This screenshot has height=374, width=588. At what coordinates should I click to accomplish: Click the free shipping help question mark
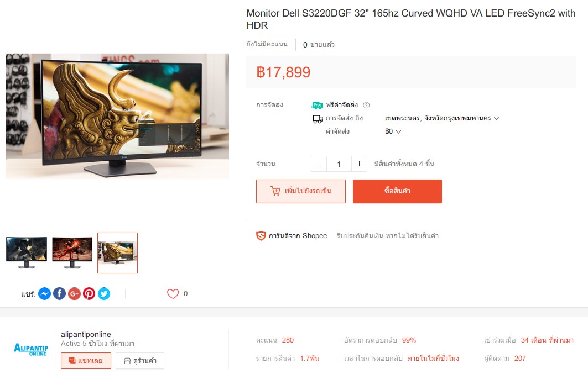[x=366, y=105]
